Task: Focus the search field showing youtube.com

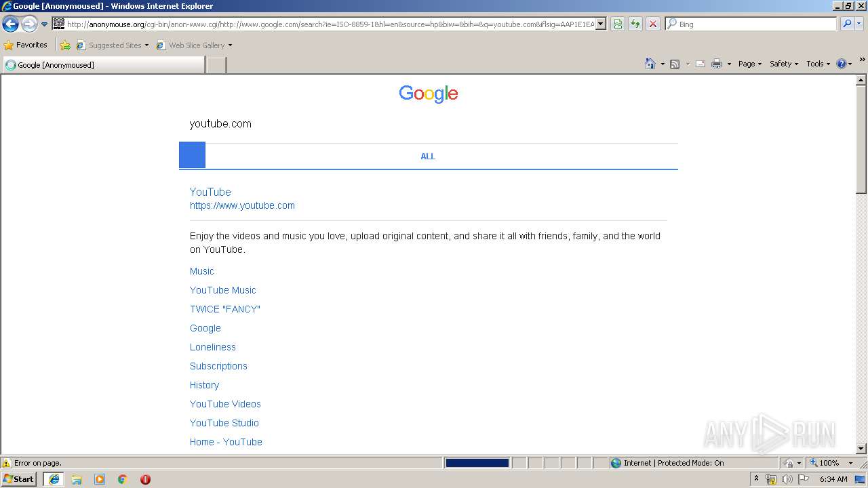Action: pyautogui.click(x=429, y=124)
